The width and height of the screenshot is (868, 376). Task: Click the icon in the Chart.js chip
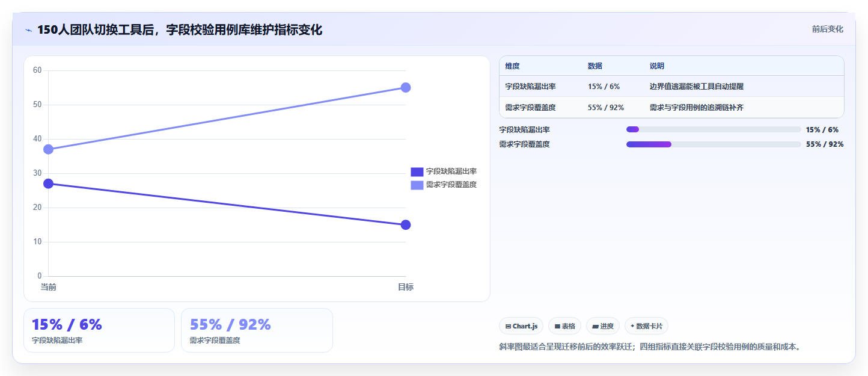coord(508,326)
